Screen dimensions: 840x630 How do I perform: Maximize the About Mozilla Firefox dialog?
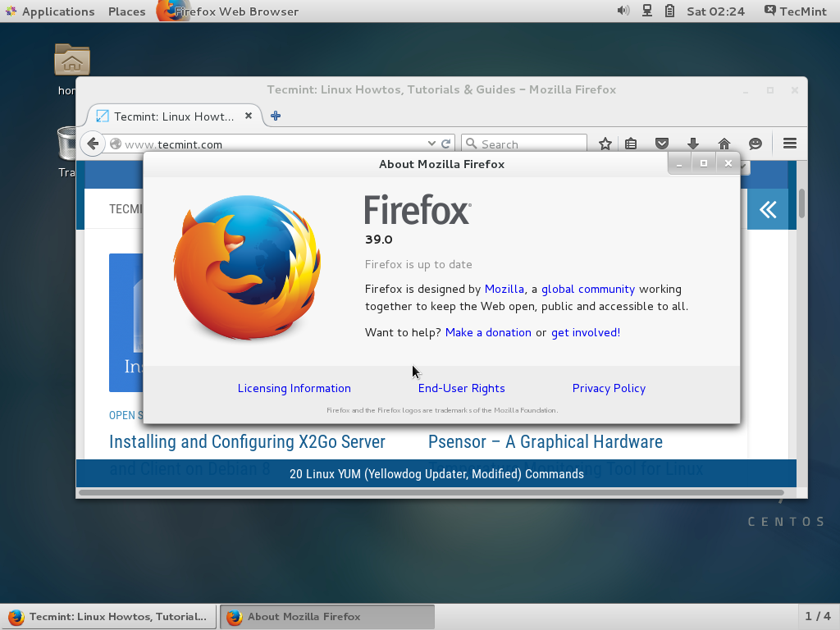703,164
